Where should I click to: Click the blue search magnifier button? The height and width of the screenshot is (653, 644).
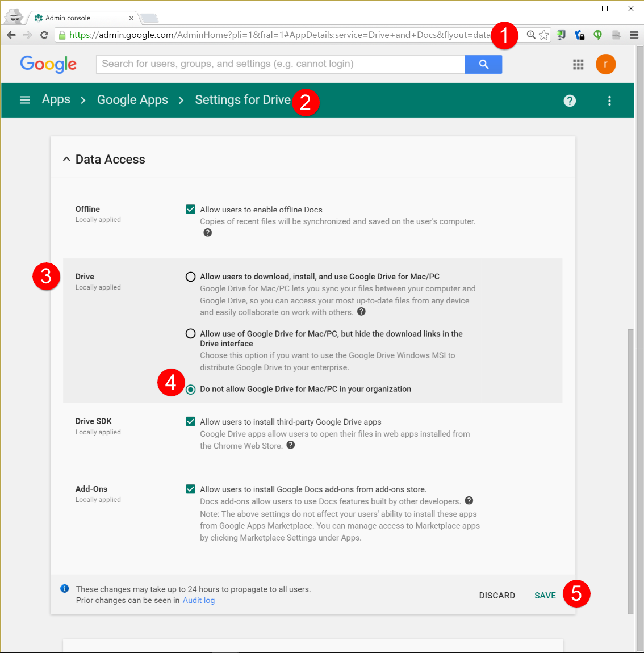click(x=483, y=64)
